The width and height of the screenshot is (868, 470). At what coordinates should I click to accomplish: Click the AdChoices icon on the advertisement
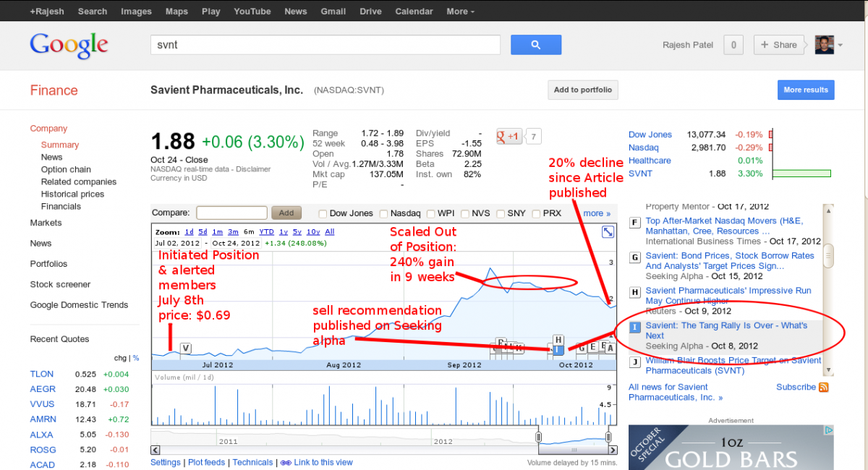coord(830,430)
